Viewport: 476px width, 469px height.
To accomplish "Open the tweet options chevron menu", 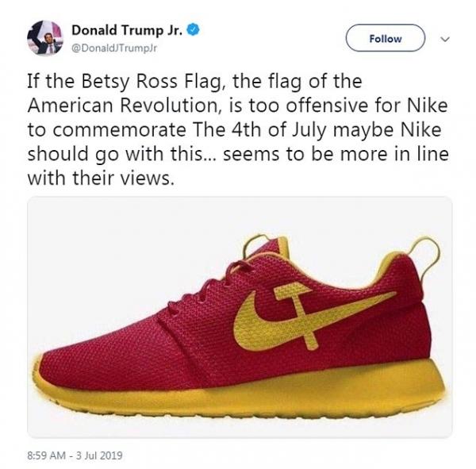I will pyautogui.click(x=444, y=39).
